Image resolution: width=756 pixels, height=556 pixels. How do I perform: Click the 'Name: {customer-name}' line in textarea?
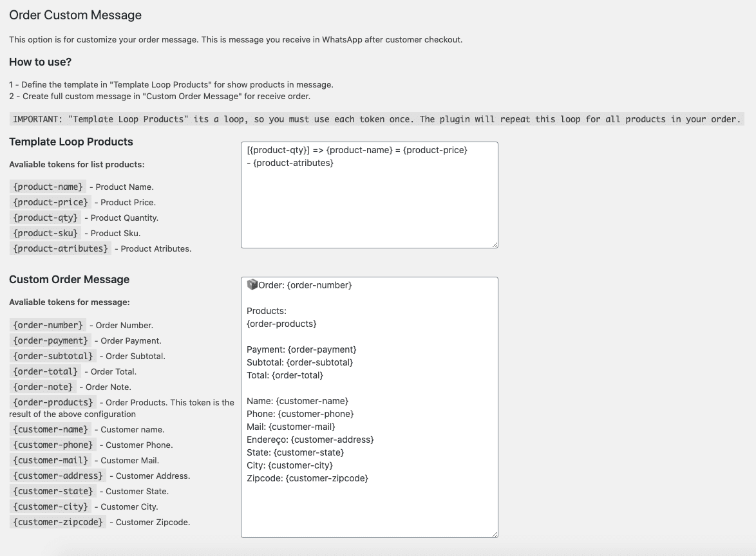pyautogui.click(x=297, y=401)
